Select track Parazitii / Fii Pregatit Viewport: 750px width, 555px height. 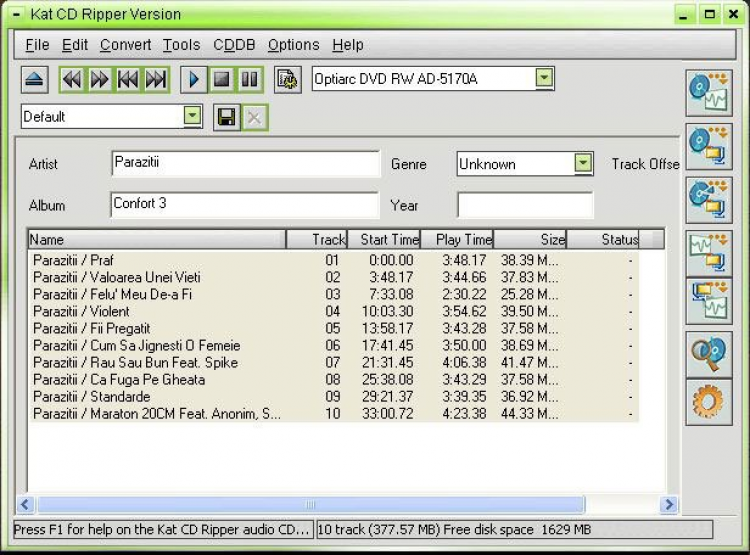point(333,329)
